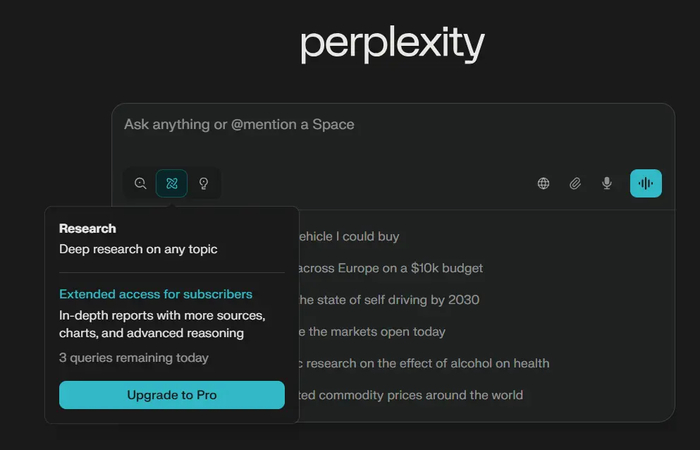Image resolution: width=700 pixels, height=450 pixels.
Task: Click "3 queries remaining today" text
Action: click(x=134, y=357)
